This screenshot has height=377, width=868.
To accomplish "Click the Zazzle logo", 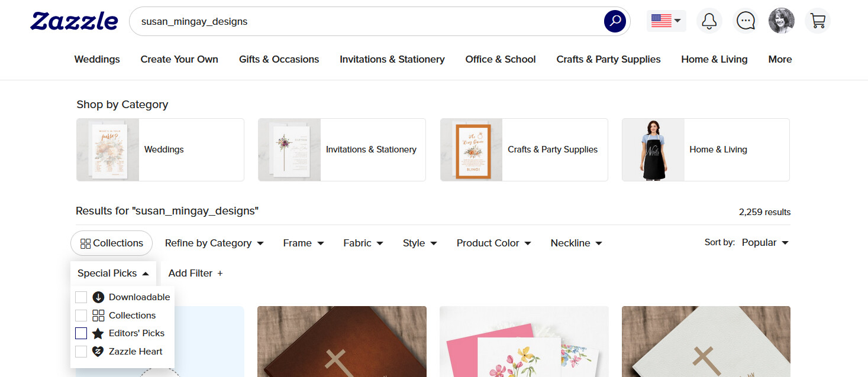I will 74,21.
